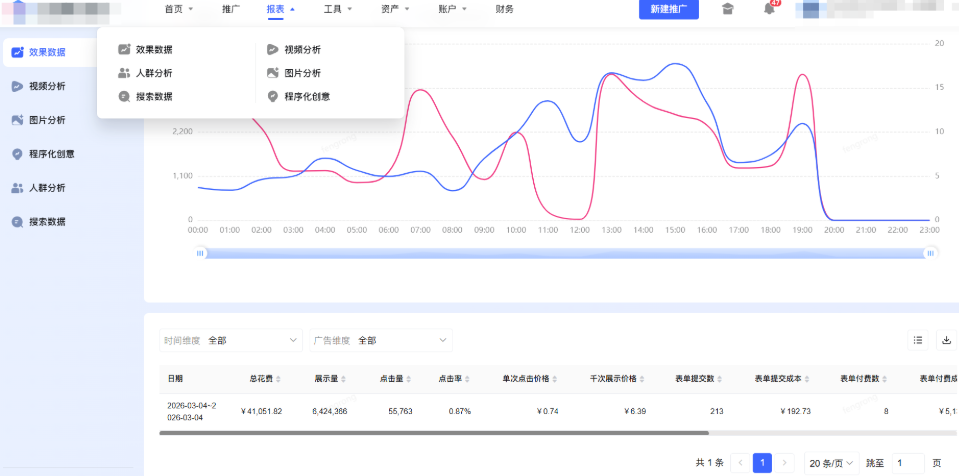The height and width of the screenshot is (476, 959).
Task: Click the left handle of the chart range slider
Action: (x=200, y=253)
